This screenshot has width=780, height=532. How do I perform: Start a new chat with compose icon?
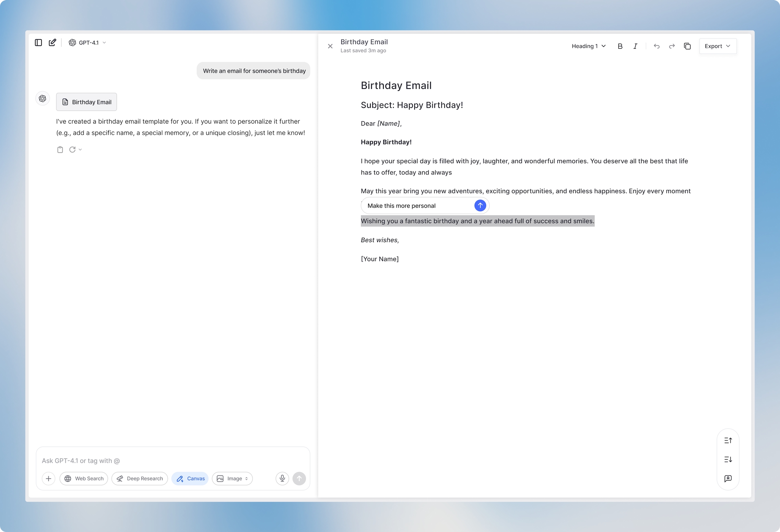(x=52, y=43)
